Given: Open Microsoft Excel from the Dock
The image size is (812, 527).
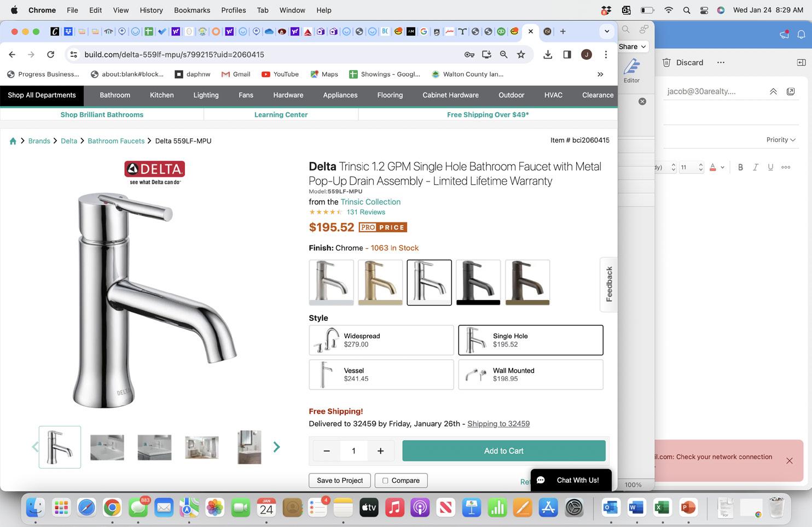Looking at the screenshot, I should (662, 508).
